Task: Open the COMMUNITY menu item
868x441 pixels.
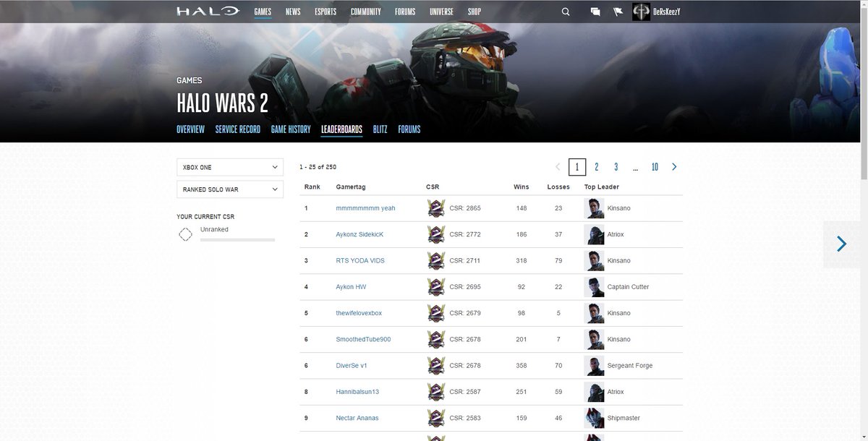Action: (x=366, y=12)
